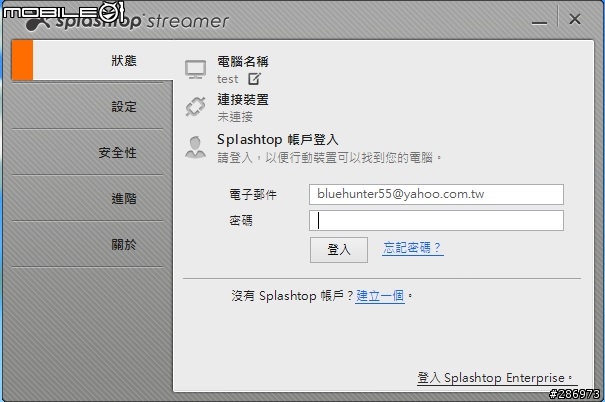Click the connected devices plug icon

point(196,106)
